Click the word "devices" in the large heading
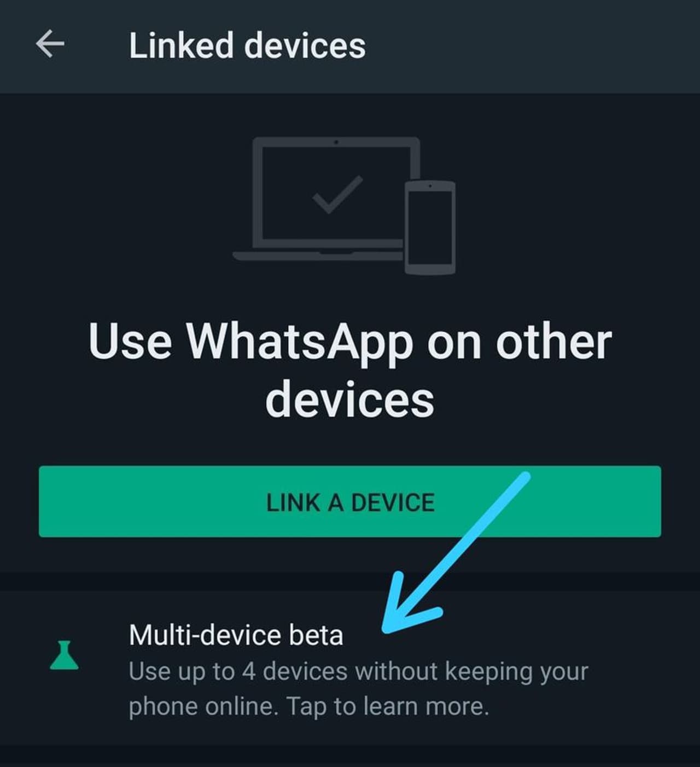 [x=350, y=400]
